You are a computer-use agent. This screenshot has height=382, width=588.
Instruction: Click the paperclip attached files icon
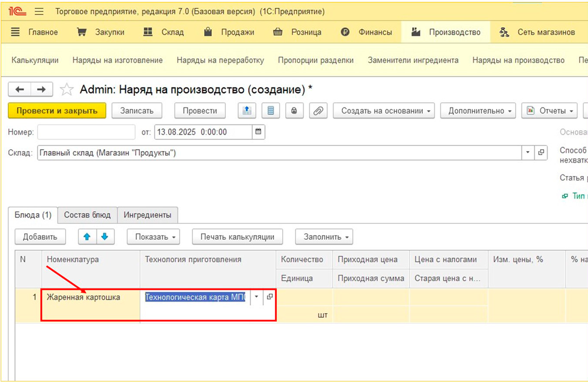pos(318,110)
